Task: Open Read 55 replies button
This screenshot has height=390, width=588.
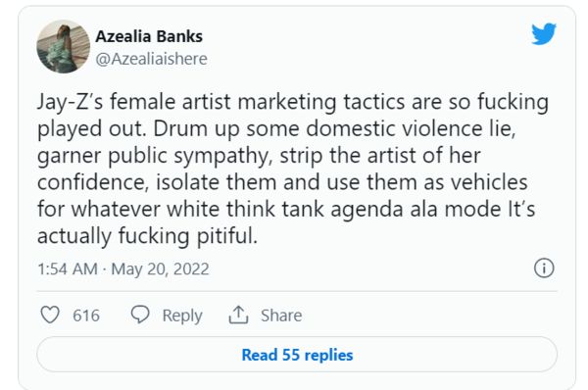Action: (x=297, y=355)
